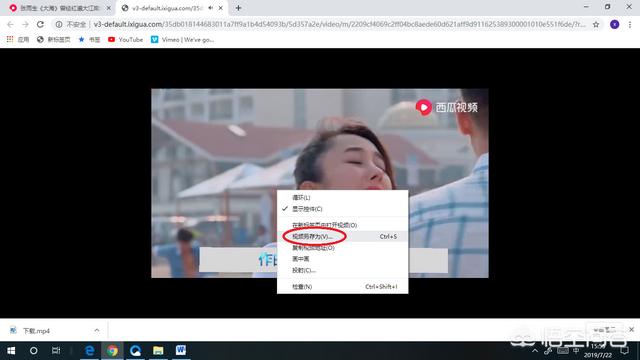
Task: Open Cortana search circle on taskbar
Action: (33, 351)
